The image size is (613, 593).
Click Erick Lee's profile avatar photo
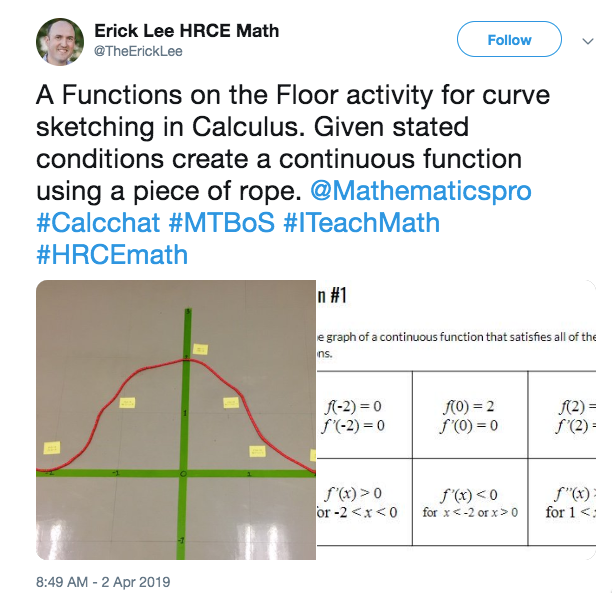(61, 41)
